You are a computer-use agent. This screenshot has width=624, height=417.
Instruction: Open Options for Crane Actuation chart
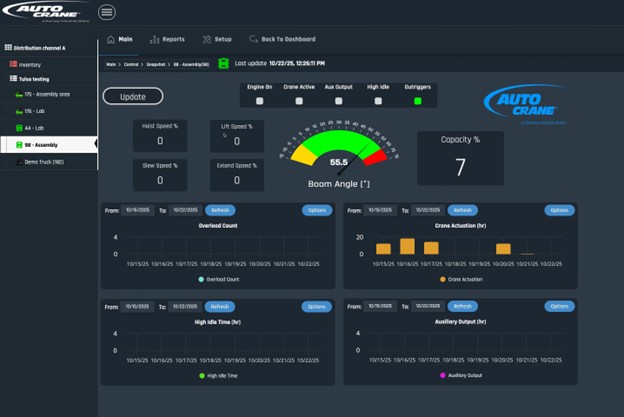[560, 210]
